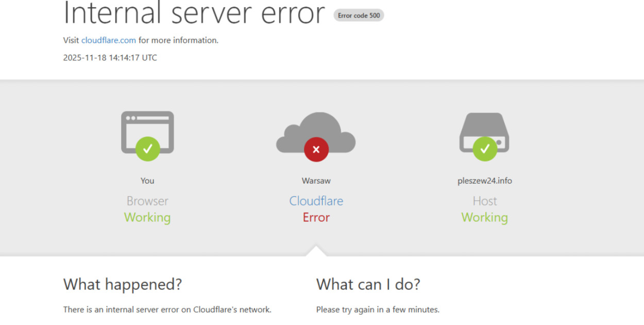Click the Working status under Browser
644x325 pixels.
tap(147, 217)
